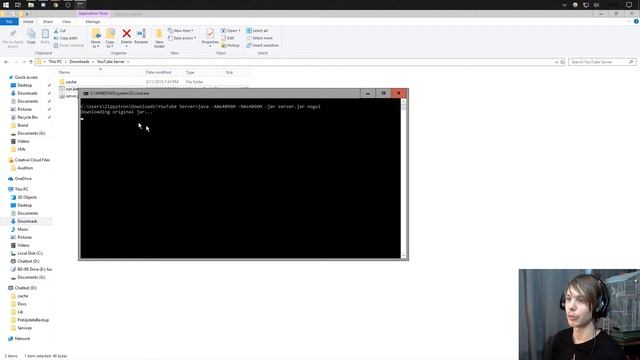Sort files by the Name column header
Viewport: 640px width, 360px height.
[x=100, y=72]
